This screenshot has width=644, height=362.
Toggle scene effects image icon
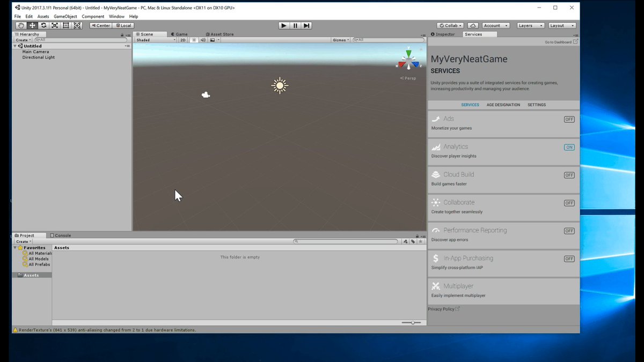tap(213, 40)
